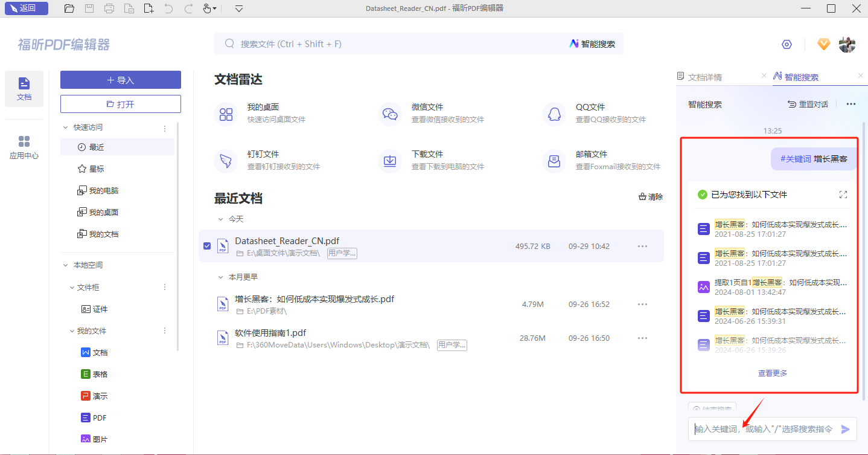Expand the search results fullscreen icon

point(843,195)
